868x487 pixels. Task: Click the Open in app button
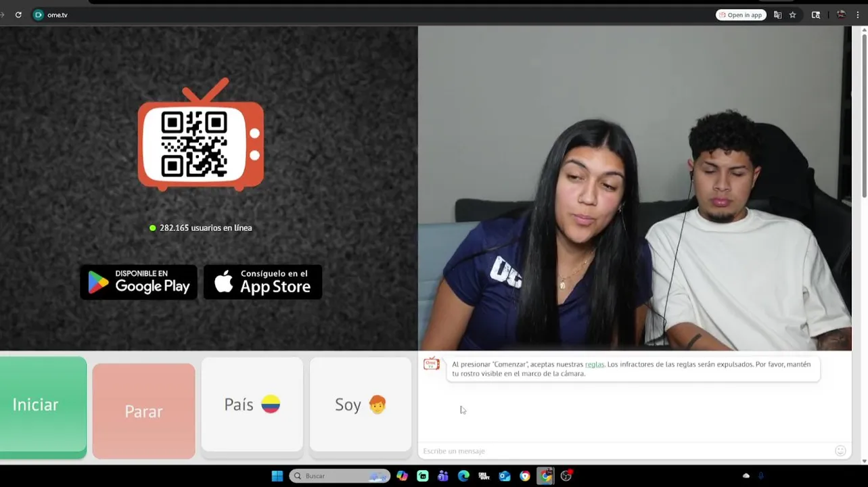point(741,15)
